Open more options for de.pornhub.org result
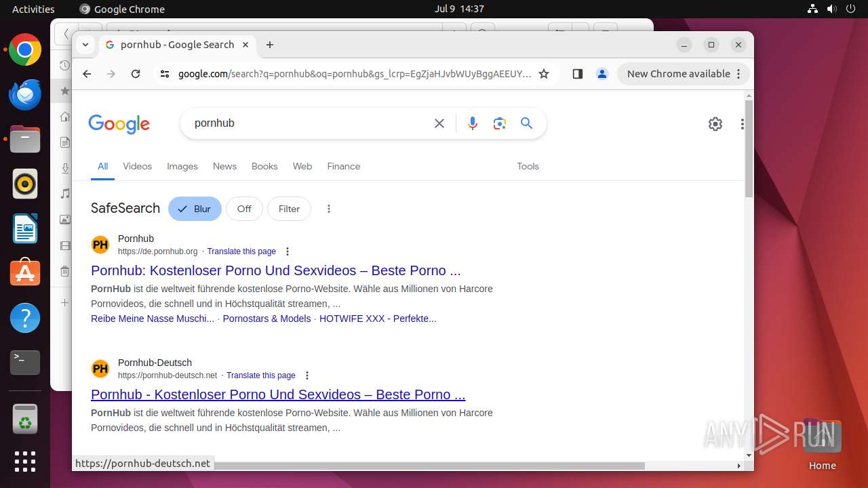Viewport: 868px width, 488px height. [x=288, y=251]
